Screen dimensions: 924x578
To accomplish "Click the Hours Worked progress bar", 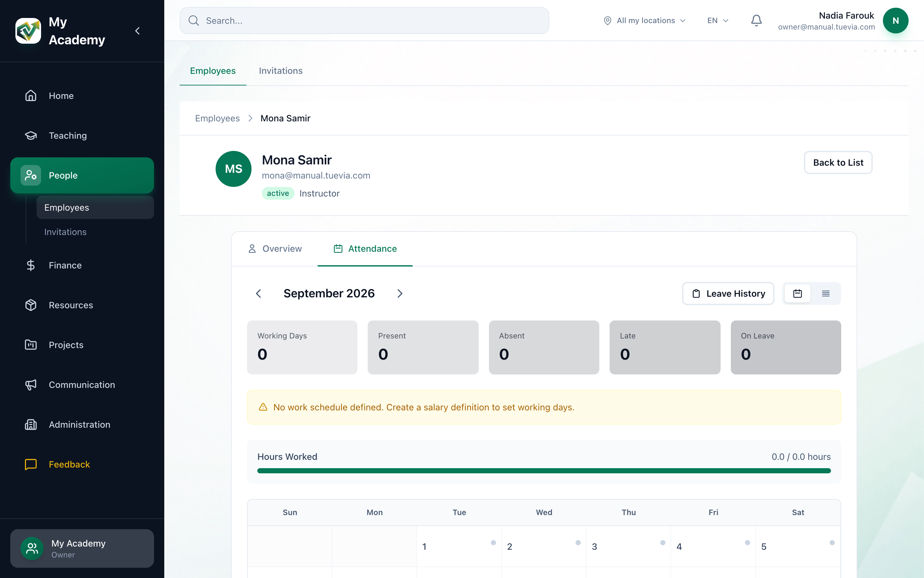I will tap(544, 471).
